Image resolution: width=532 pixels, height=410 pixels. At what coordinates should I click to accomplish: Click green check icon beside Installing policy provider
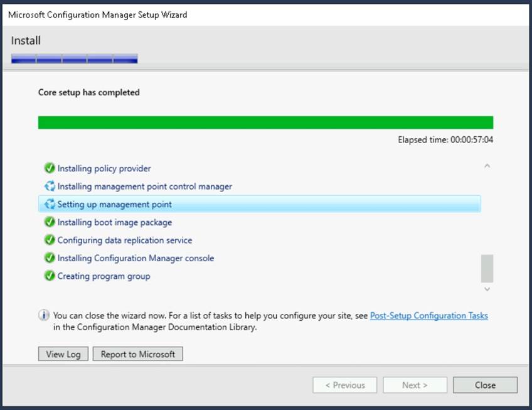50,168
